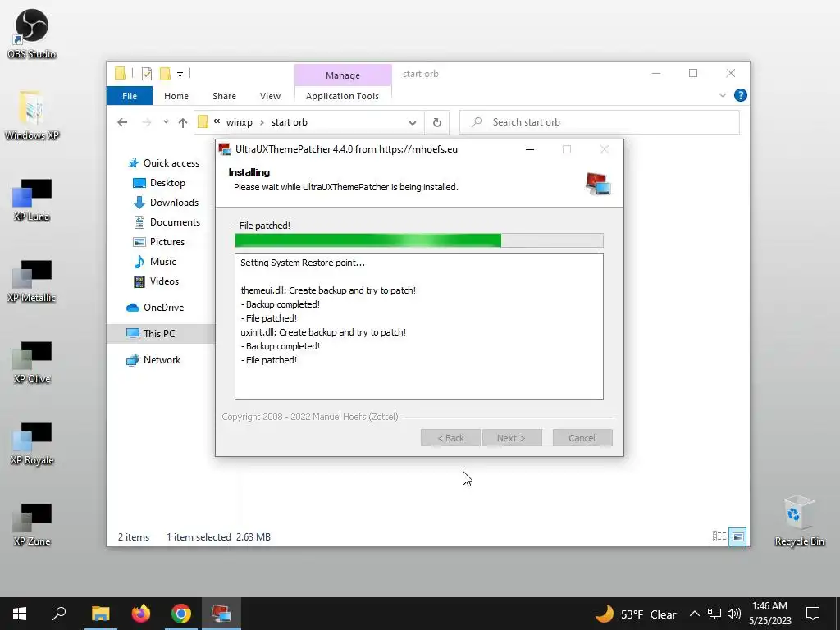840x630 pixels.
Task: Select Quick access in navigation pane
Action: point(163,163)
